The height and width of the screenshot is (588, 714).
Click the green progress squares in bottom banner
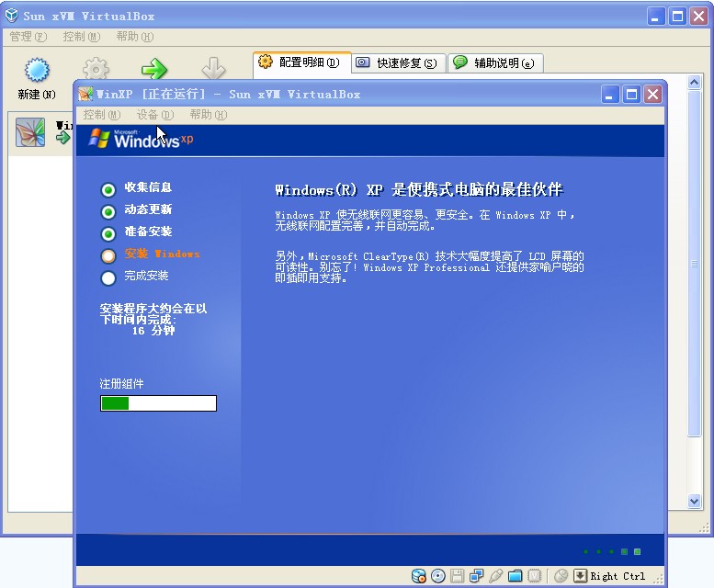pyautogui.click(x=612, y=551)
